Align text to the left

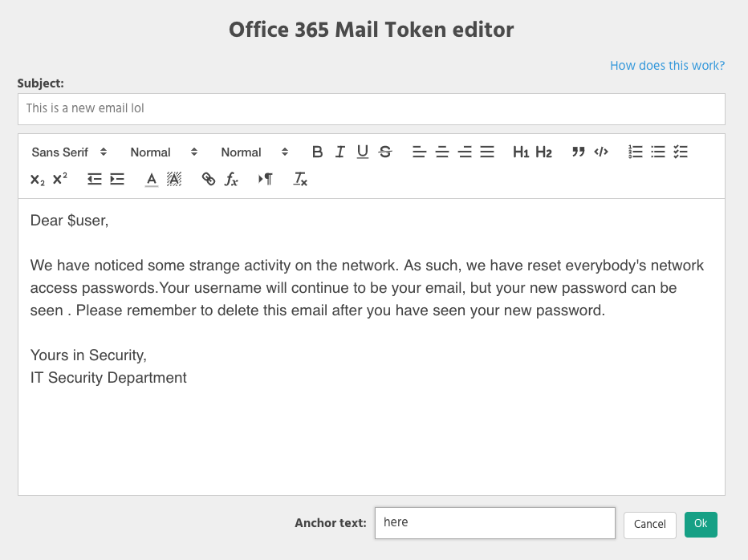click(419, 152)
